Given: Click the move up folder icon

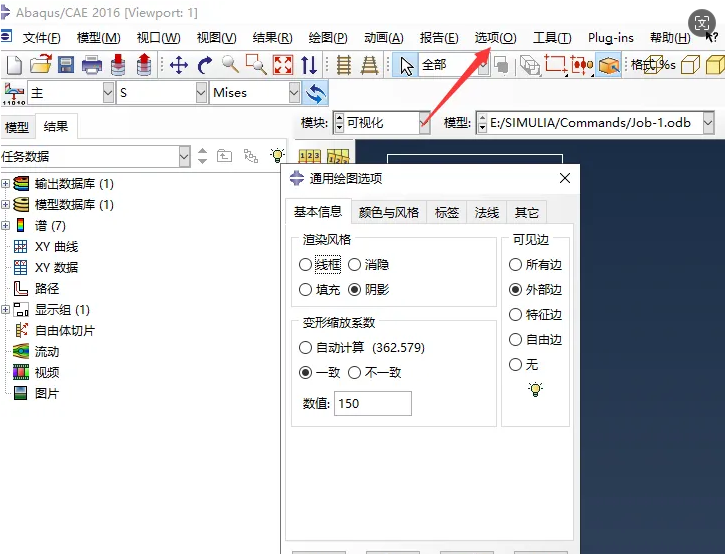Looking at the screenshot, I should point(224,155).
